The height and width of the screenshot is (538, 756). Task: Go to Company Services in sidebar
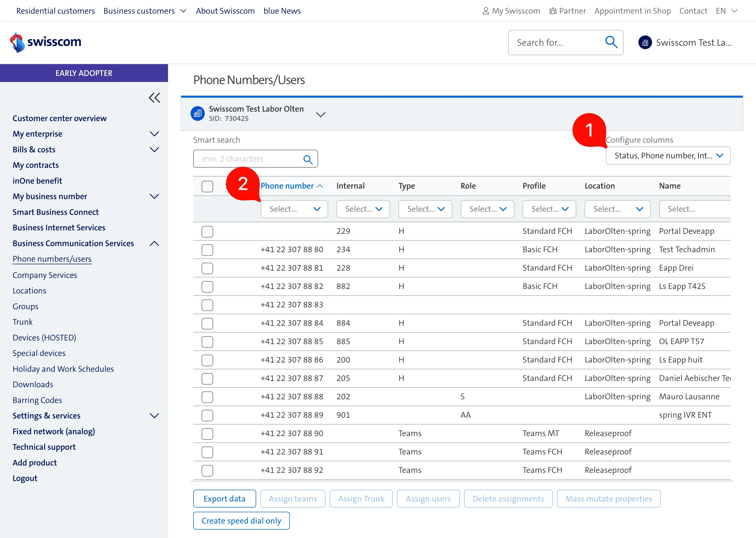pyautogui.click(x=45, y=275)
